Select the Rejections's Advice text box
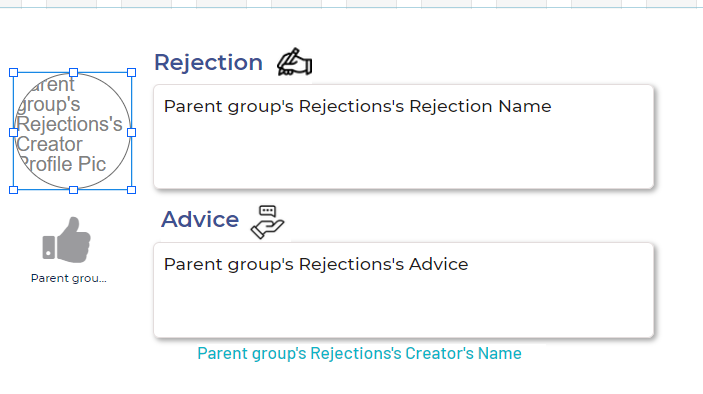This screenshot has width=703, height=394. (404, 290)
